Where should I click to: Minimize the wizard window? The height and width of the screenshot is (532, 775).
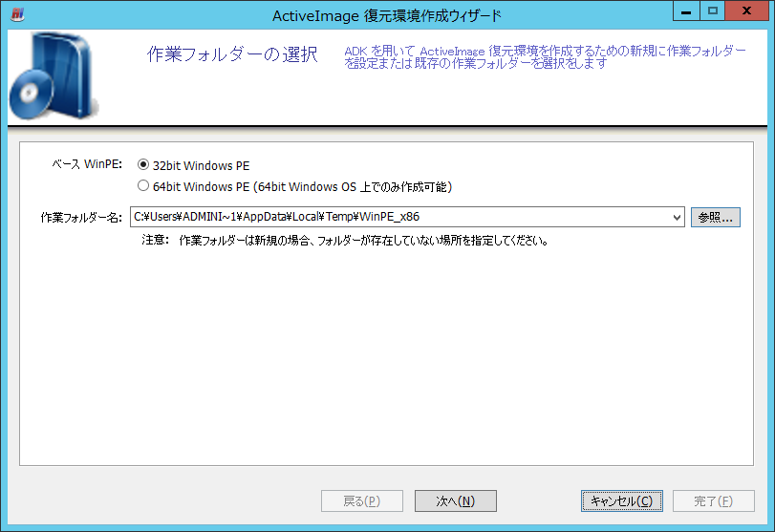[x=686, y=11]
